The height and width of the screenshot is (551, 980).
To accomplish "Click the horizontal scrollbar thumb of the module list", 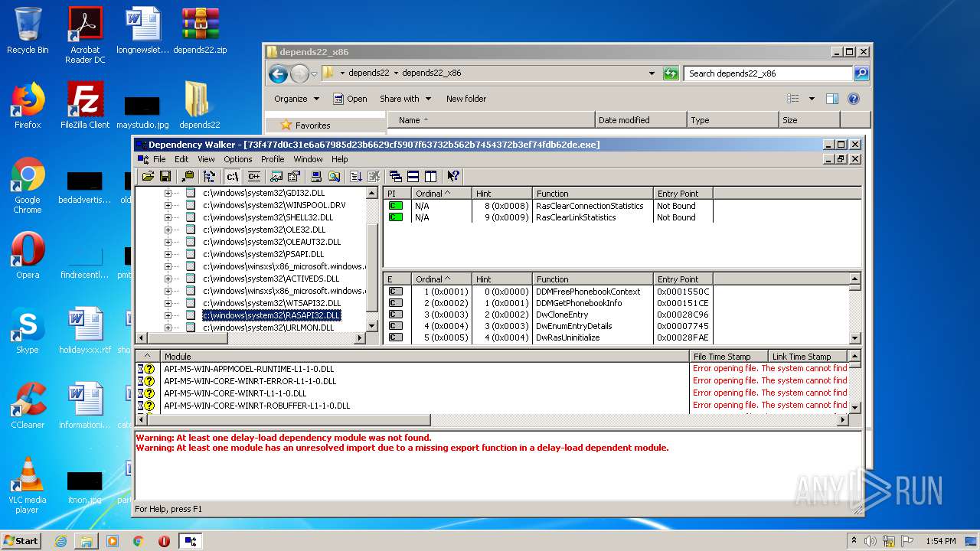I will (x=289, y=420).
